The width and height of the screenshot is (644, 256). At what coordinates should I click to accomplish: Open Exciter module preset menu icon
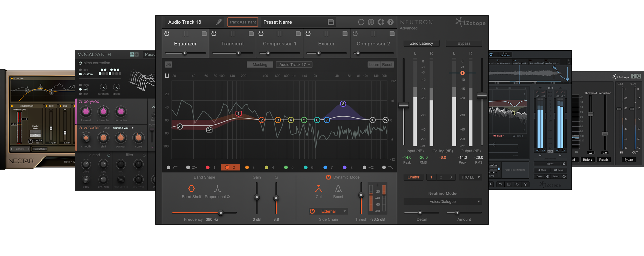(345, 34)
